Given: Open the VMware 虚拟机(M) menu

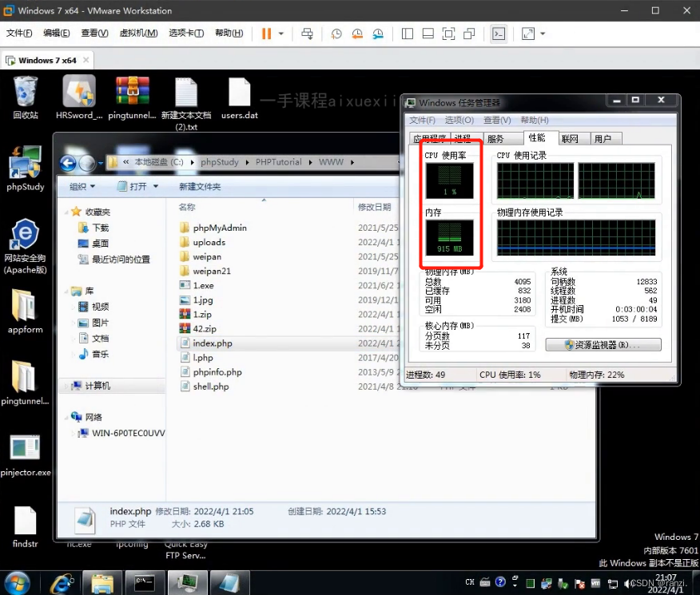Looking at the screenshot, I should coord(138,33).
